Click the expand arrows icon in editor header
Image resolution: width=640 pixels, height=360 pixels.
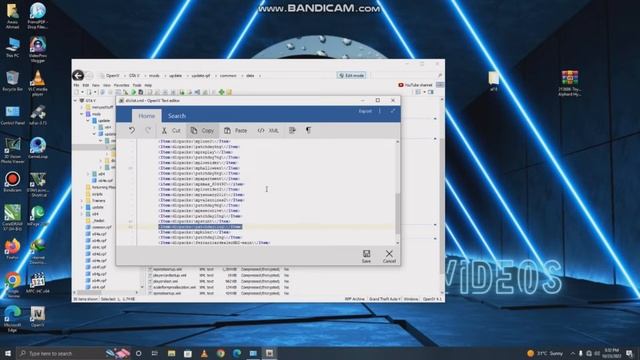point(393,111)
